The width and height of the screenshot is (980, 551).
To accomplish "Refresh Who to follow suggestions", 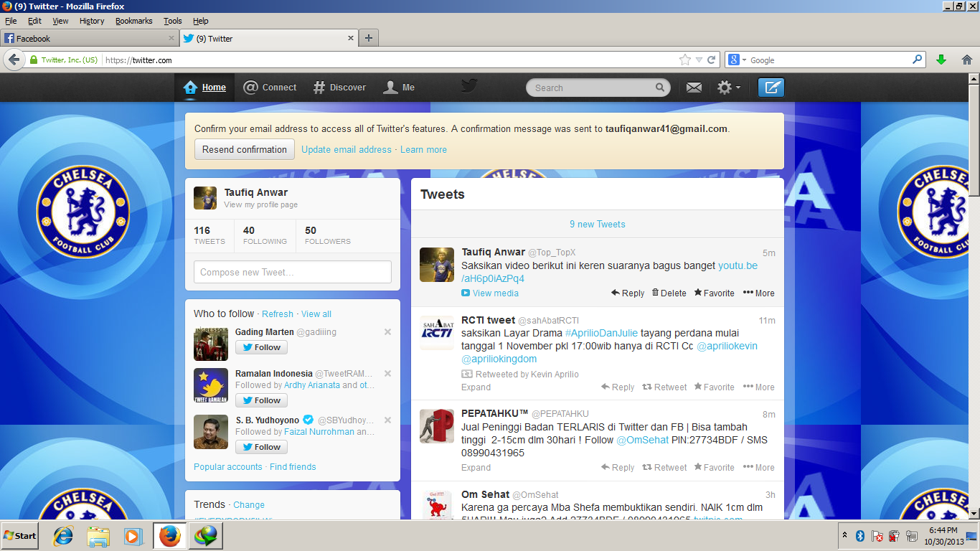I will click(278, 314).
